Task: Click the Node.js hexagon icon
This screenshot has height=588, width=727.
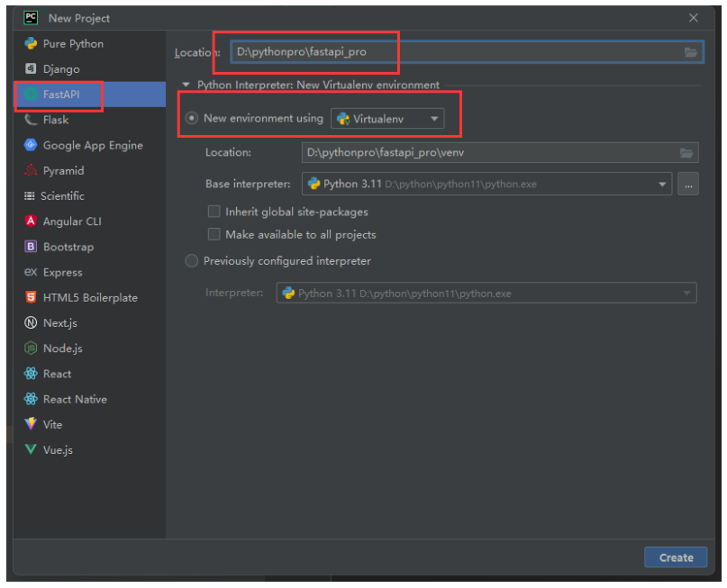Action: tap(31, 348)
